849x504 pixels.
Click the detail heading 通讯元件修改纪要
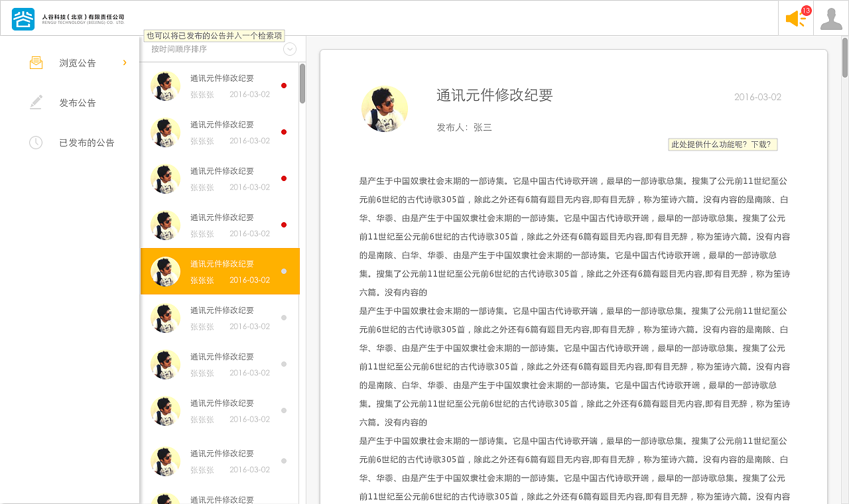(x=495, y=95)
